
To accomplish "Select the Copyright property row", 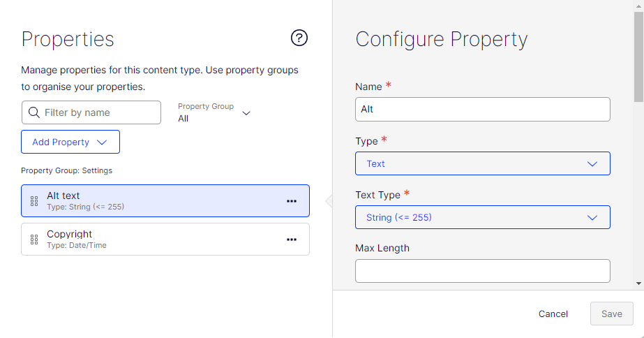I will pos(165,240).
